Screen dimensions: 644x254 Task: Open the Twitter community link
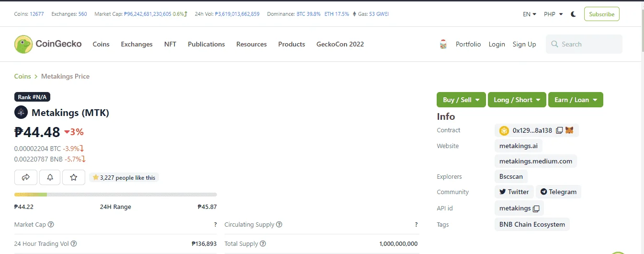click(514, 192)
